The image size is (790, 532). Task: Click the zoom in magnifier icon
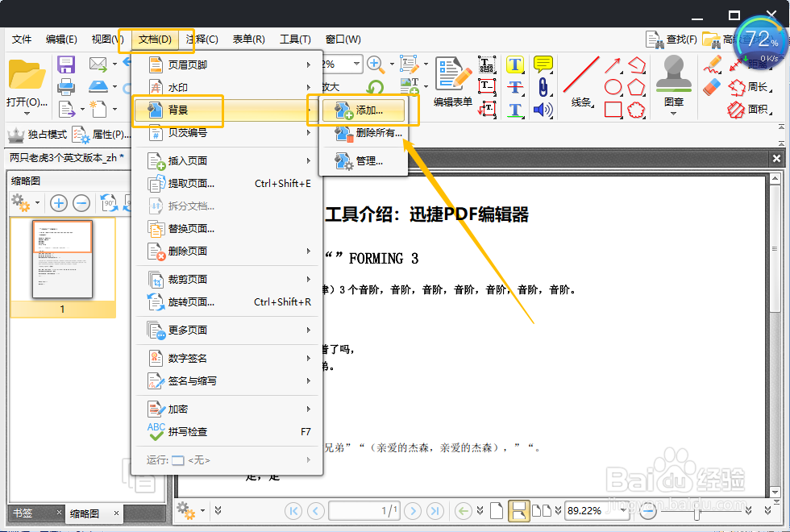point(375,64)
